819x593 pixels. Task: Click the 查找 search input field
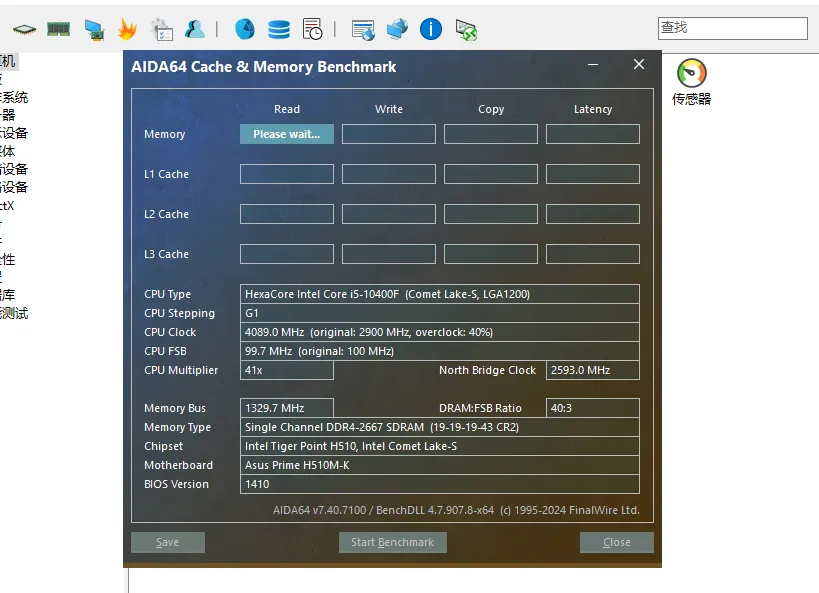point(732,28)
